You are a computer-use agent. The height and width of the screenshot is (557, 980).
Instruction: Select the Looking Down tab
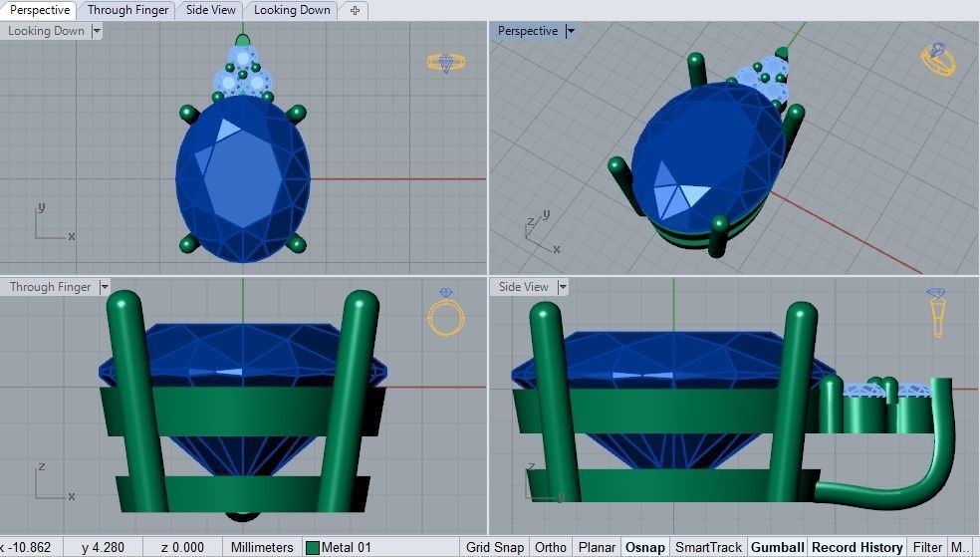[x=292, y=10]
